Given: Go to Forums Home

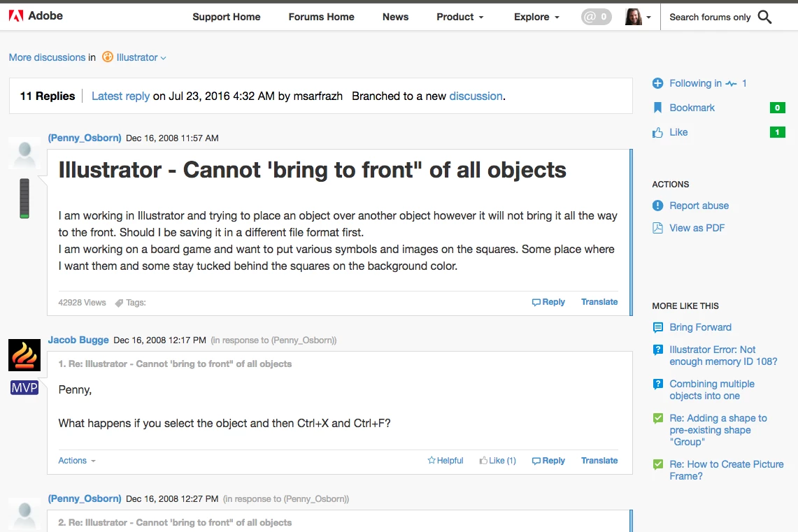Looking at the screenshot, I should point(321,17).
